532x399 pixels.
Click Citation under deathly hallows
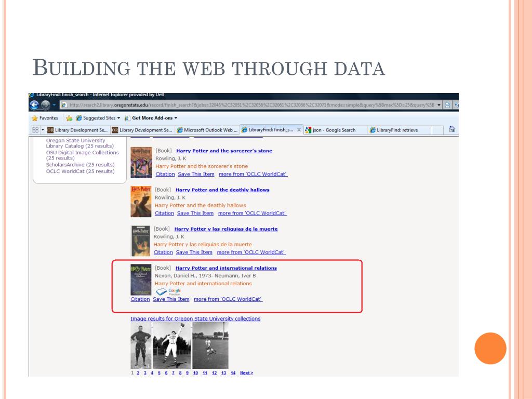(x=165, y=213)
